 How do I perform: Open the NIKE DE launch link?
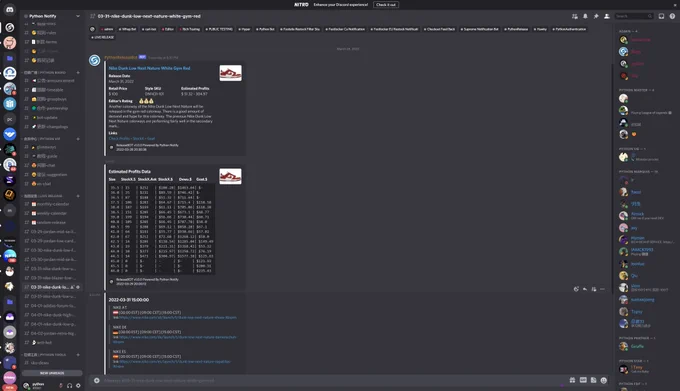point(174,339)
